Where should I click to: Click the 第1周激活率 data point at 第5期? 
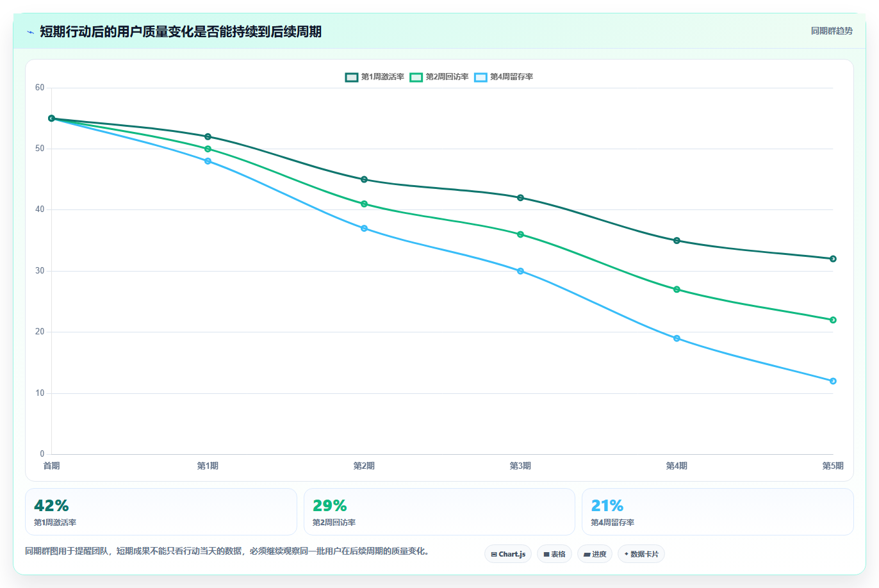point(833,259)
